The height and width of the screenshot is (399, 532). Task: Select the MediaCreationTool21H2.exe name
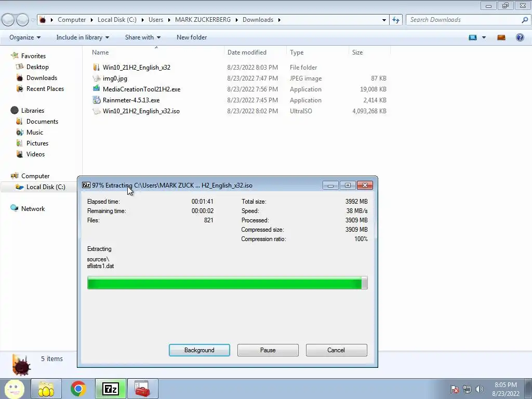point(141,89)
